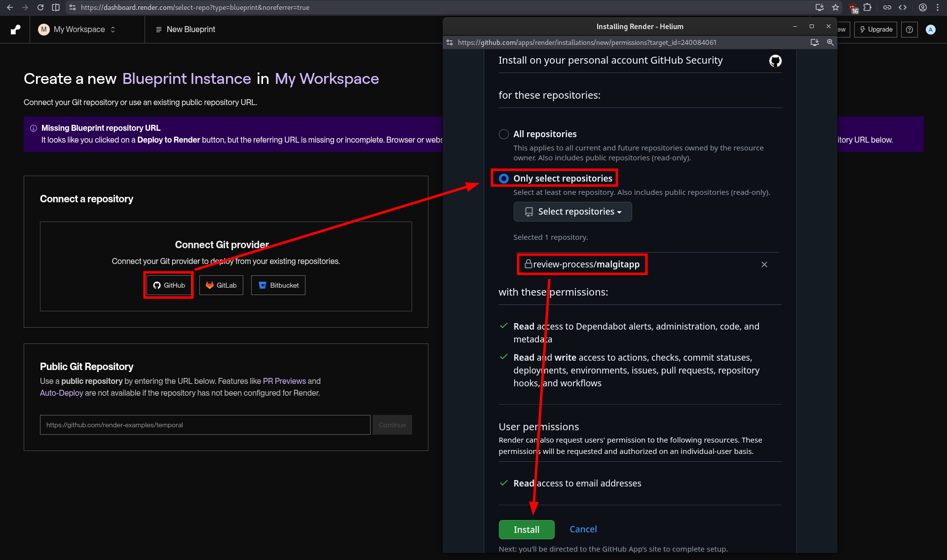Screen dimensions: 947x560
Task: Click the browser reload icon
Action: (x=40, y=7)
